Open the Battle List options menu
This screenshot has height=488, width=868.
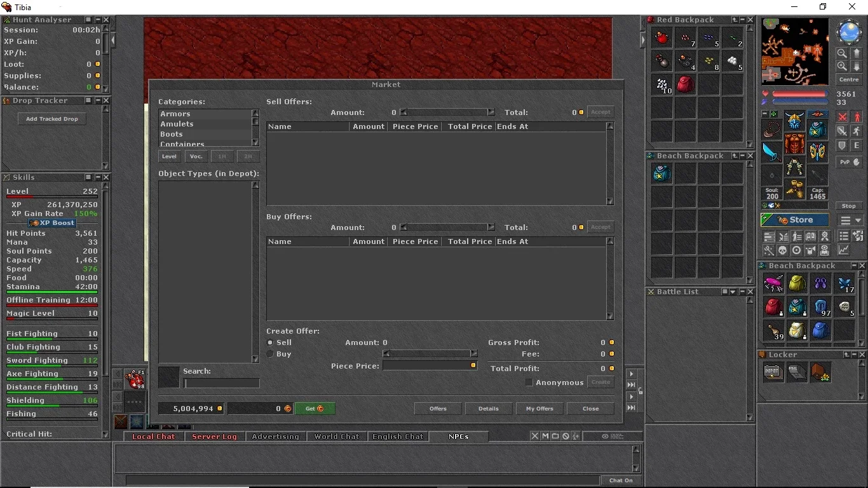click(x=724, y=292)
